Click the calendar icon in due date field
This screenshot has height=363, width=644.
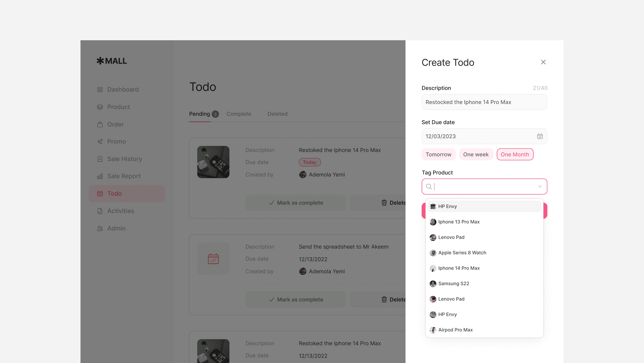(540, 136)
